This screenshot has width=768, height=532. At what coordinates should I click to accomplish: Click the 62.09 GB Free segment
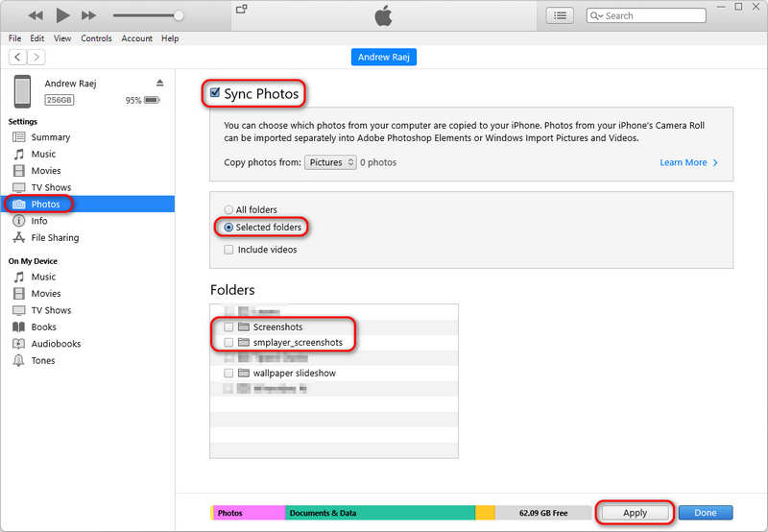click(x=543, y=513)
